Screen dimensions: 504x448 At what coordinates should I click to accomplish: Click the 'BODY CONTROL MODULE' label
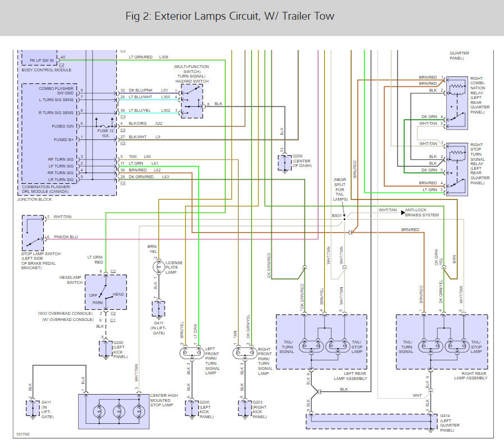tap(47, 70)
